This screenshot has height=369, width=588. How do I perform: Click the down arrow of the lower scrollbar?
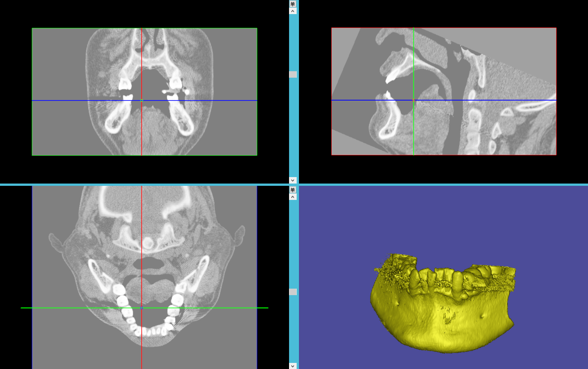[292, 366]
